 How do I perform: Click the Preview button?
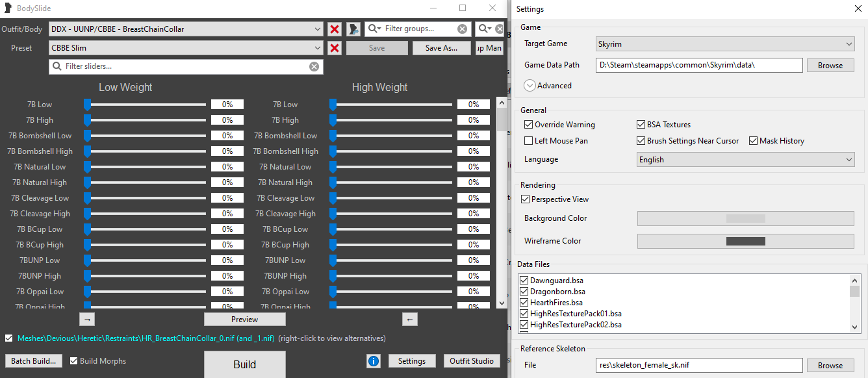[244, 320]
